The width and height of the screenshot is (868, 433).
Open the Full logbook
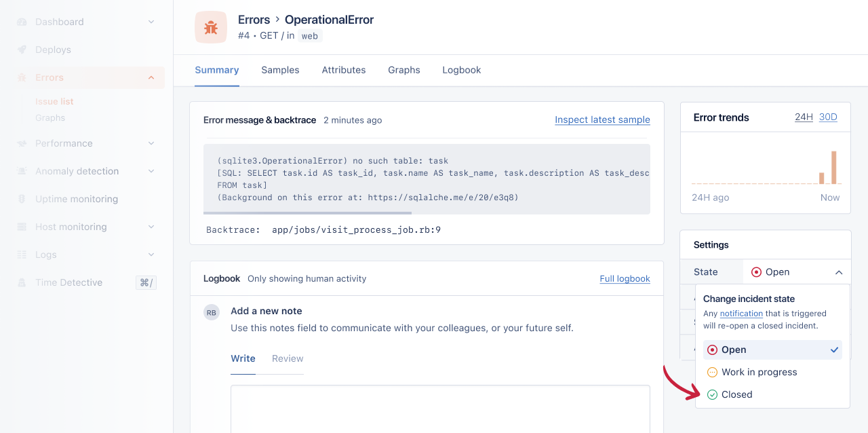(625, 278)
